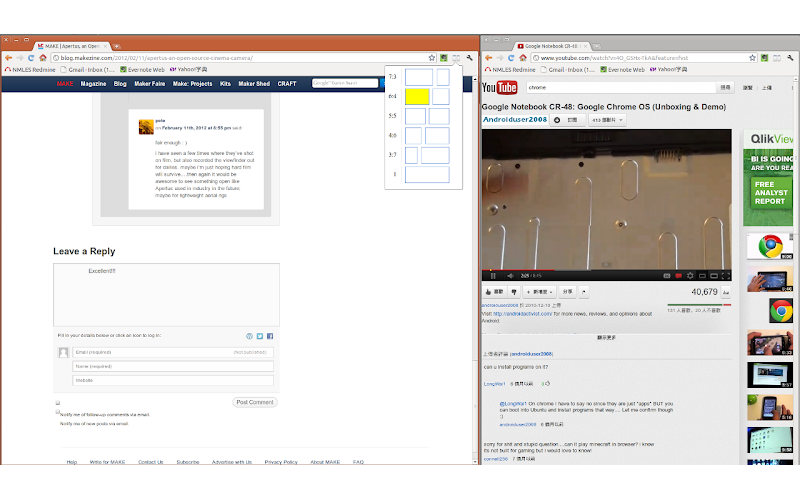This screenshot has width=800, height=500.
Task: Open the split-screen extension icon in left window
Action: 456,58
